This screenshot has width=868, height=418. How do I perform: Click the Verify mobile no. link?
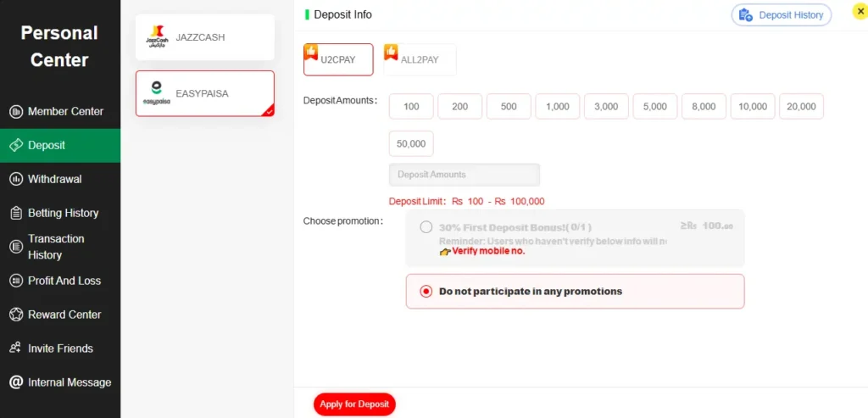point(488,251)
